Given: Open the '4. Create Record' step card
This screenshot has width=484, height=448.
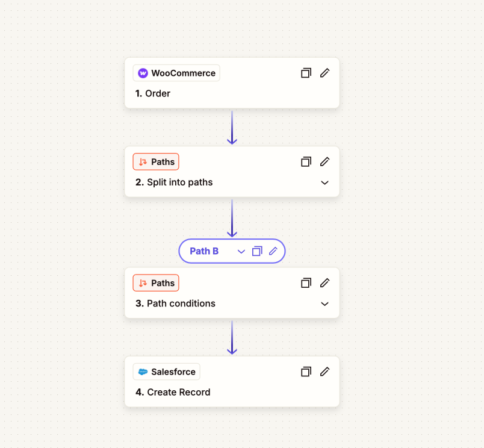Looking at the screenshot, I should click(x=232, y=382).
